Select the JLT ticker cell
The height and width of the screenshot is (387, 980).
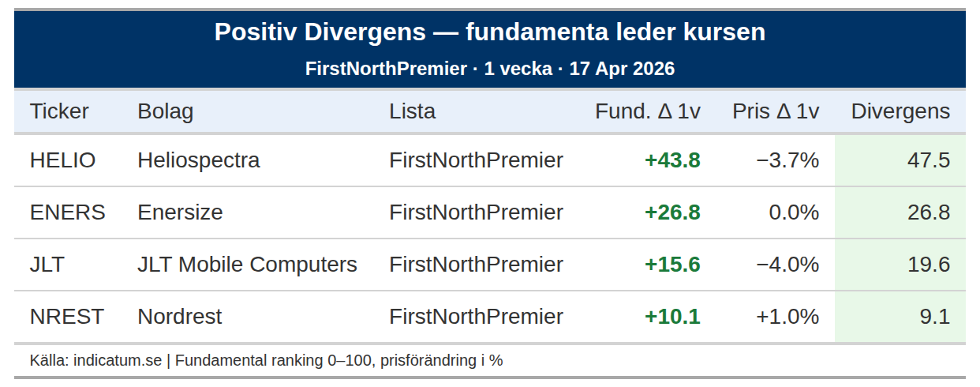47,265
